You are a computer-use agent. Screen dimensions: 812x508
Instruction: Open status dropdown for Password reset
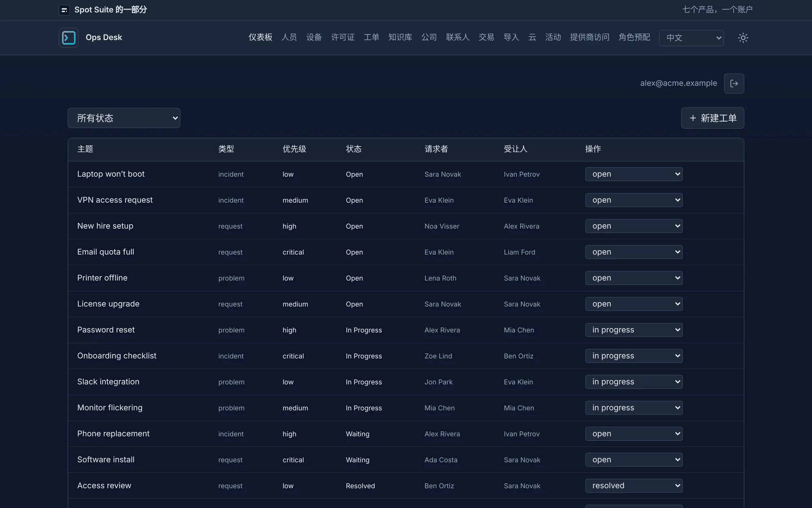(x=634, y=330)
